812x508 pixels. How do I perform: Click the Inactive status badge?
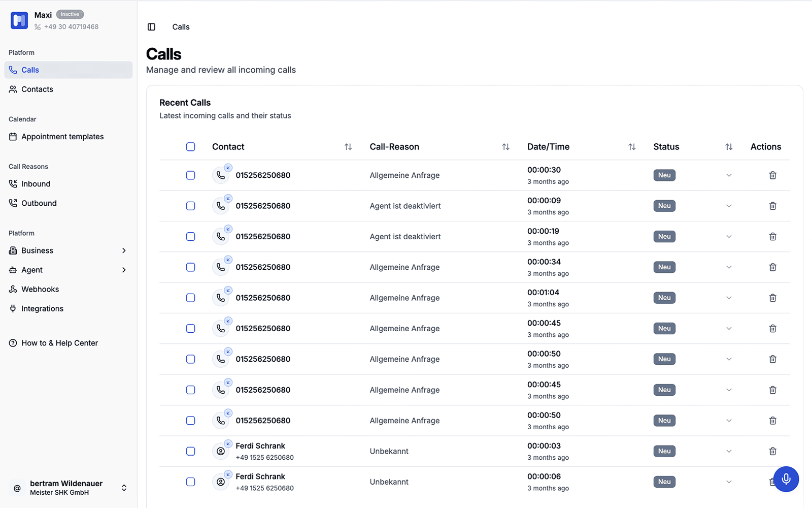[70, 14]
